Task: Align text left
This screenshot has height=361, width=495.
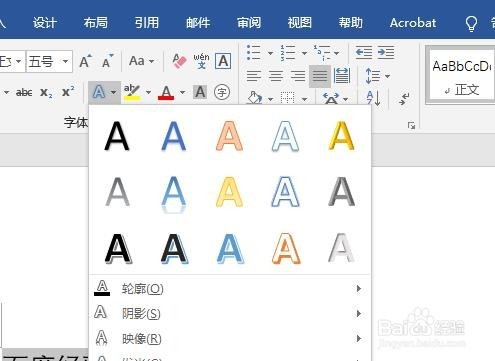Action: click(254, 76)
